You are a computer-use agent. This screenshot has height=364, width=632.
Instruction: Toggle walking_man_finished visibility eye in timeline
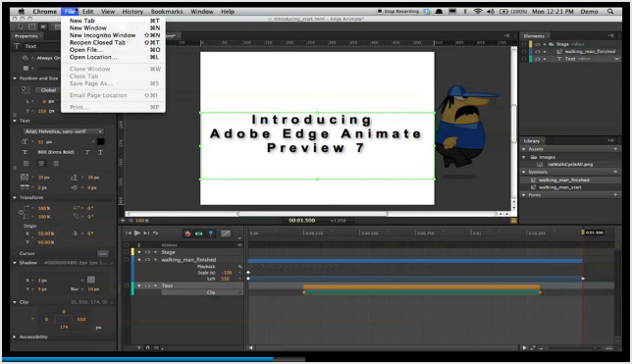147,260
